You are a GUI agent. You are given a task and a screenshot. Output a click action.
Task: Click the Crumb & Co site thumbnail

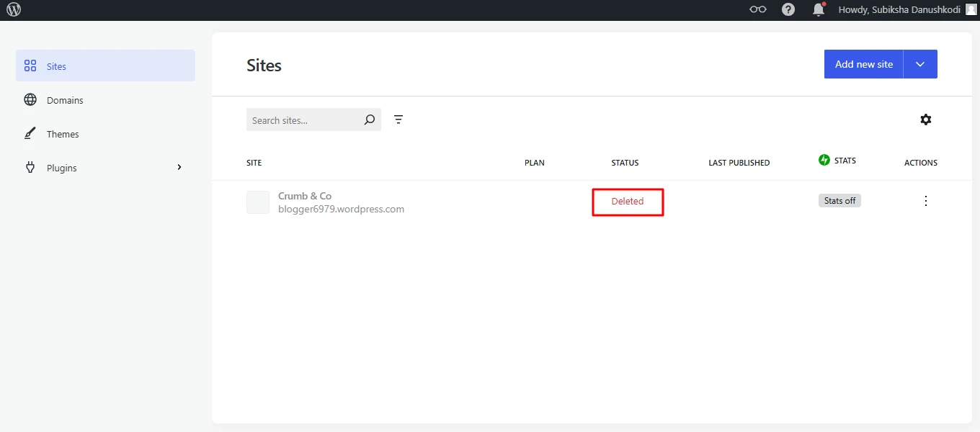258,202
